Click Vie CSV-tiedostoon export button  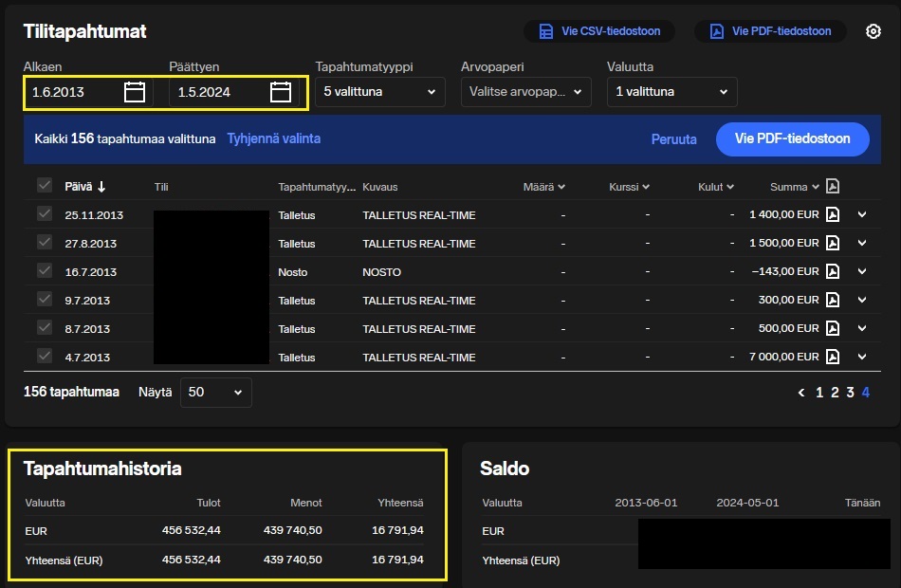point(599,31)
